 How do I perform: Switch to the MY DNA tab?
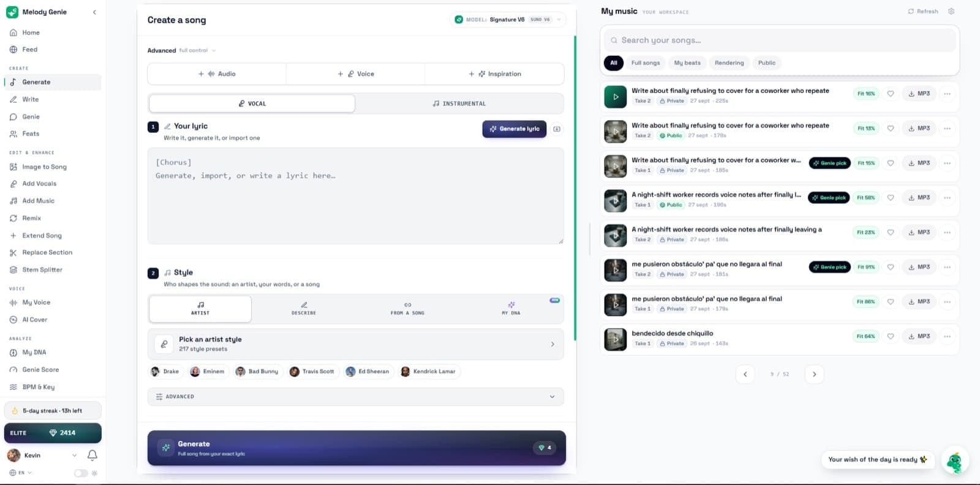point(511,309)
